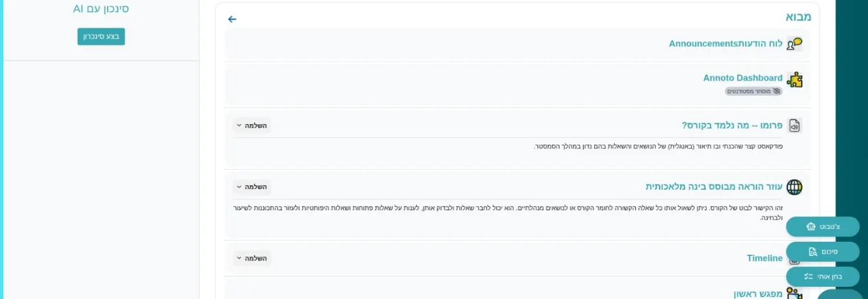Open the בחן אותי quiz-me button
This screenshot has width=868, height=299.
pyautogui.click(x=822, y=276)
